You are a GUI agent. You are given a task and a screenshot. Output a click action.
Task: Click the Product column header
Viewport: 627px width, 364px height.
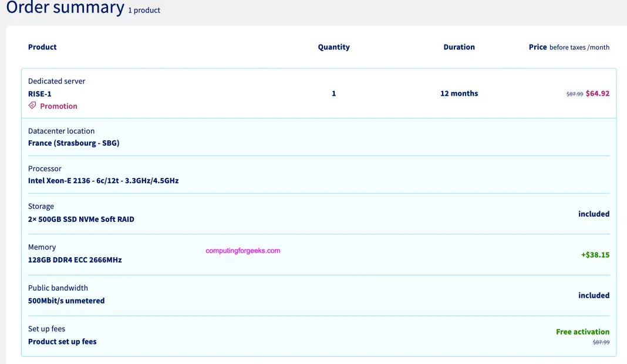(42, 47)
